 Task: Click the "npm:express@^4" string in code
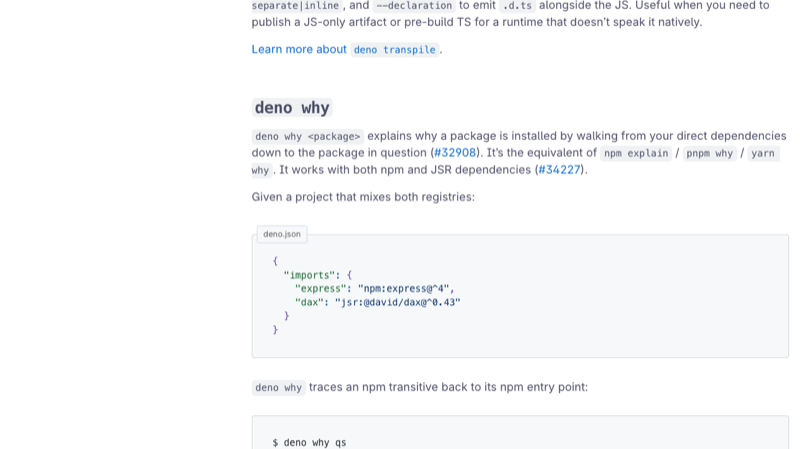click(403, 289)
